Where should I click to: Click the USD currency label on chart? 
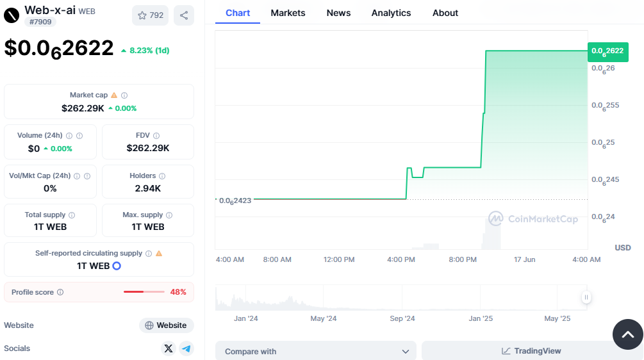point(623,248)
